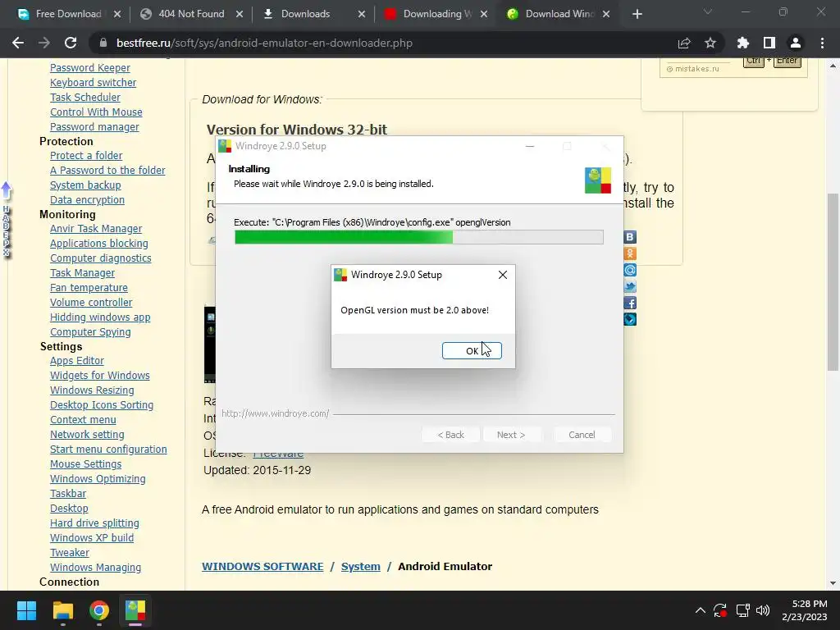
Task: Close the OpenGL version message box
Action: pyautogui.click(x=503, y=275)
